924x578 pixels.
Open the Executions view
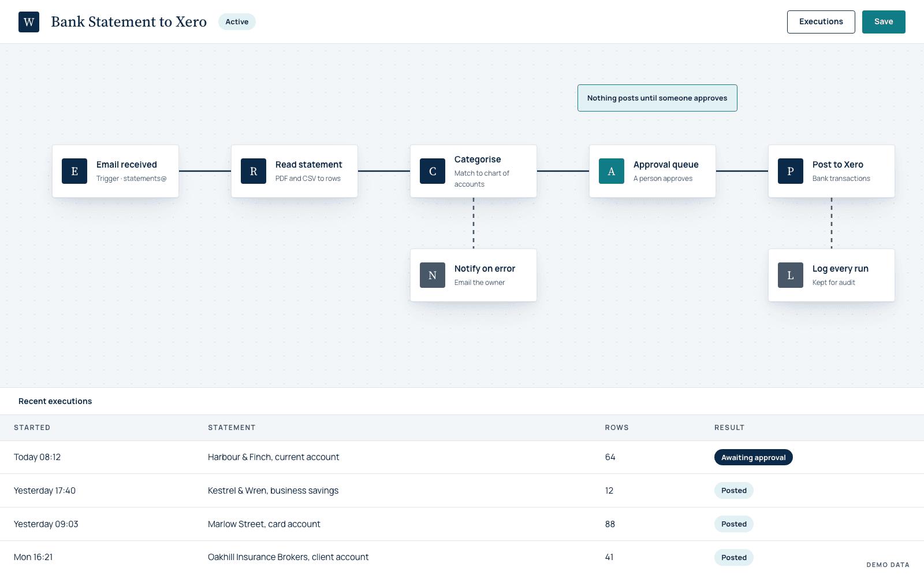point(821,22)
